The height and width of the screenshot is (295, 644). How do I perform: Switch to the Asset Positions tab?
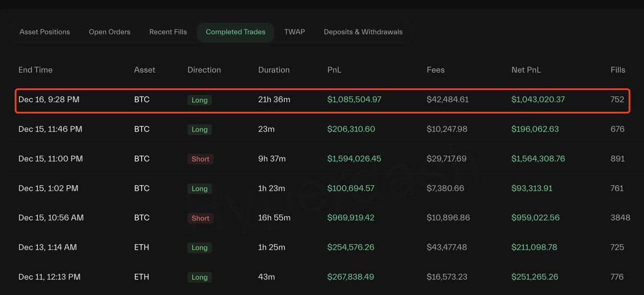[x=45, y=32]
